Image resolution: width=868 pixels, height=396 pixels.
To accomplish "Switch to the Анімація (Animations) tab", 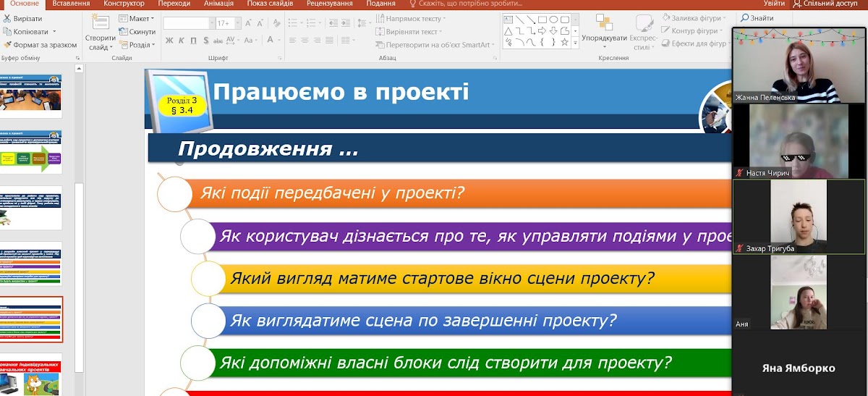I will [x=218, y=4].
